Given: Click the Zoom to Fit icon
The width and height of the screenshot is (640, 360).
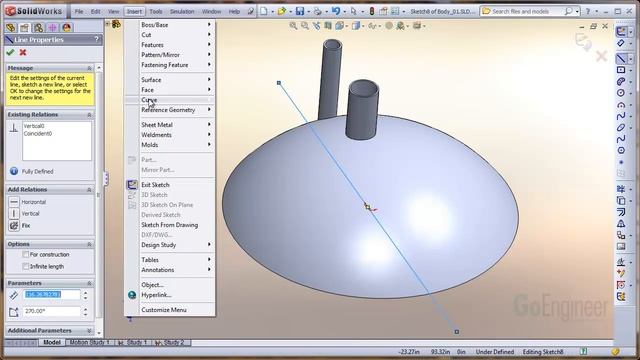Looking at the screenshot, I should coord(293,26).
